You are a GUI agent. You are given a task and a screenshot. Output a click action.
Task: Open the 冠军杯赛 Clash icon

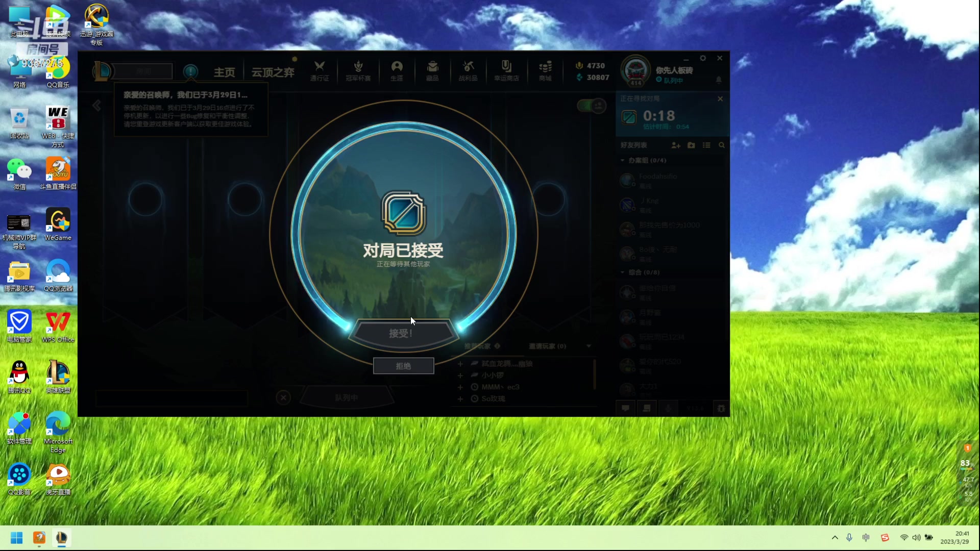(x=358, y=70)
